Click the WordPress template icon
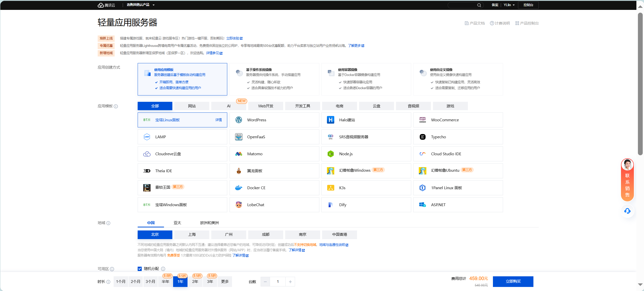This screenshot has height=291, width=644. point(239,120)
